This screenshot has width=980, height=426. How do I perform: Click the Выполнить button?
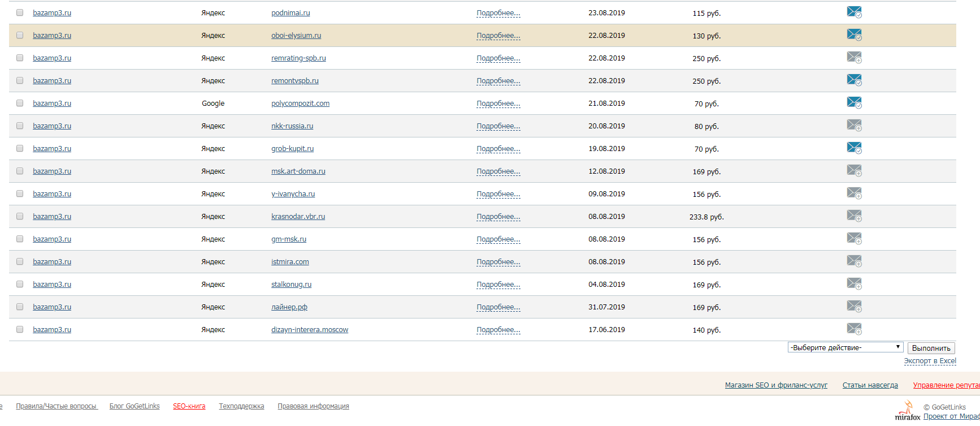coord(931,348)
